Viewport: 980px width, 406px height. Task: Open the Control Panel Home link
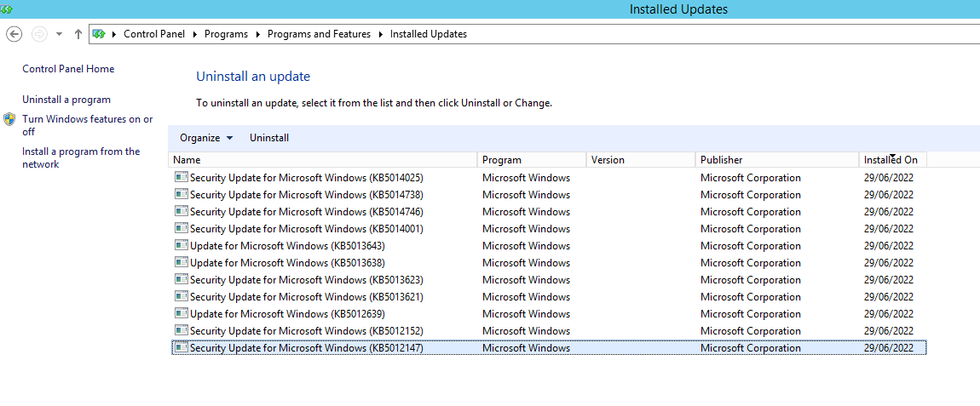pyautogui.click(x=68, y=69)
